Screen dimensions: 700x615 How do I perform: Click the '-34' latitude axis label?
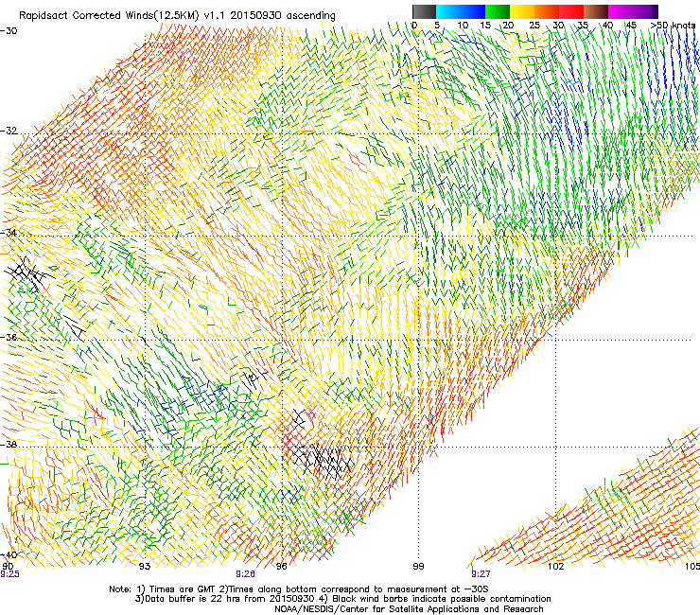tap(9, 233)
